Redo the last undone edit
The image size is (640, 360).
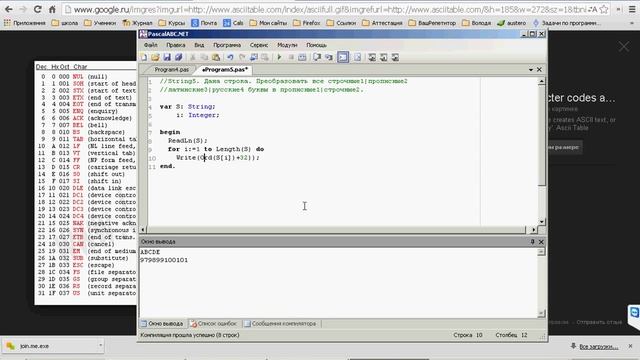242,58
